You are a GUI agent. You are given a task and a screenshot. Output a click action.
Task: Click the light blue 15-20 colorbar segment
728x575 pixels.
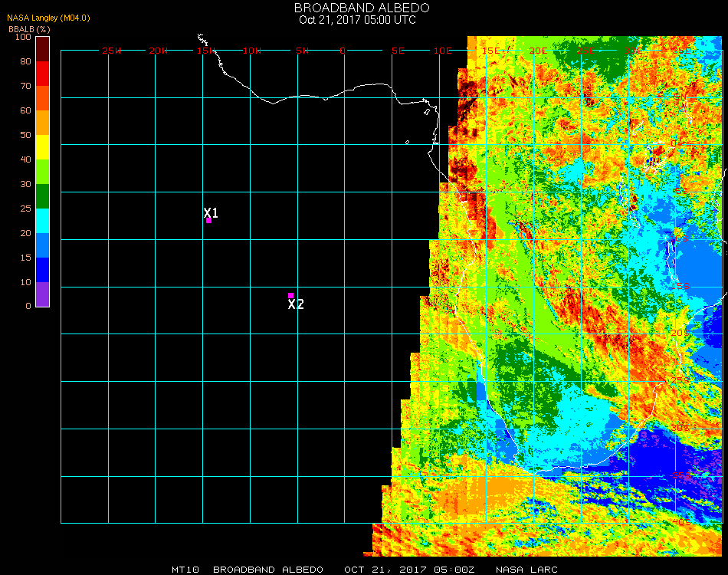tap(43, 245)
